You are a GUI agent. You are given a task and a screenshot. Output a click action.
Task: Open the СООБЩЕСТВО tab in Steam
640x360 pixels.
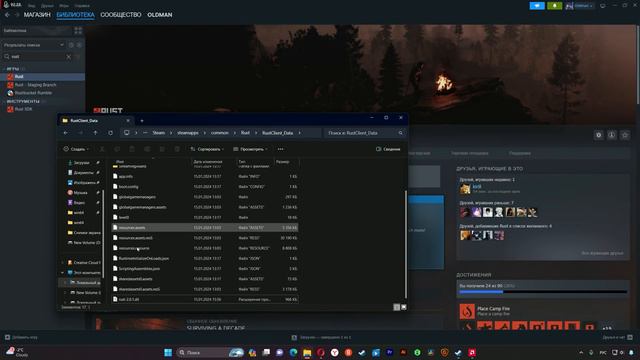pos(121,15)
